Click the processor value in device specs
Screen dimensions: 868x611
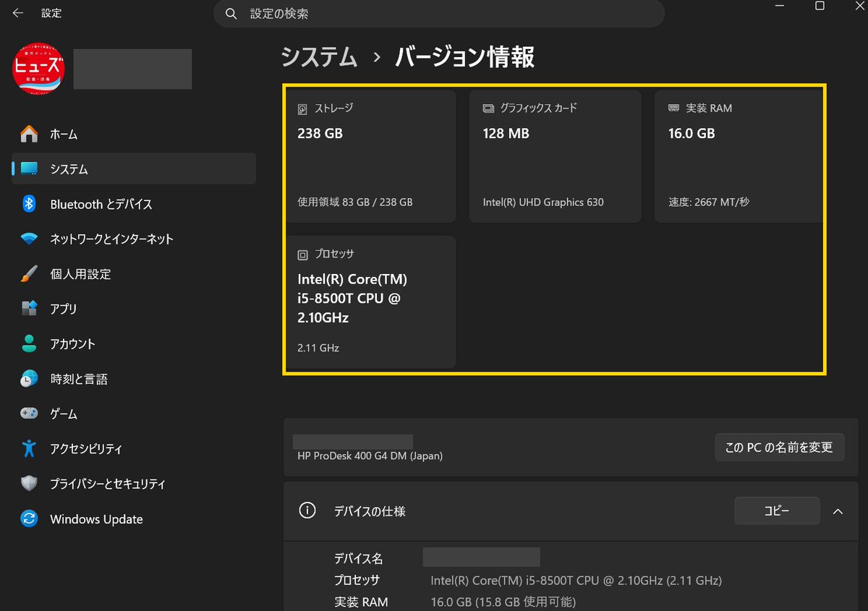(576, 580)
